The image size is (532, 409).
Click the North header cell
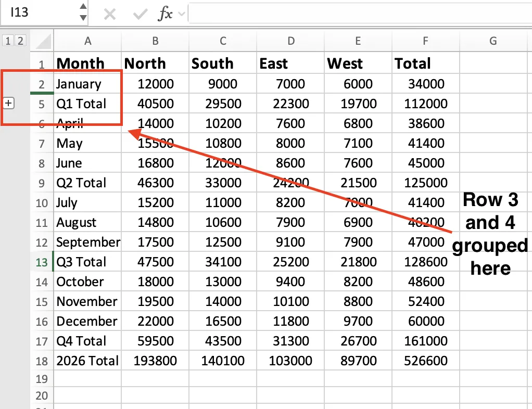point(155,63)
